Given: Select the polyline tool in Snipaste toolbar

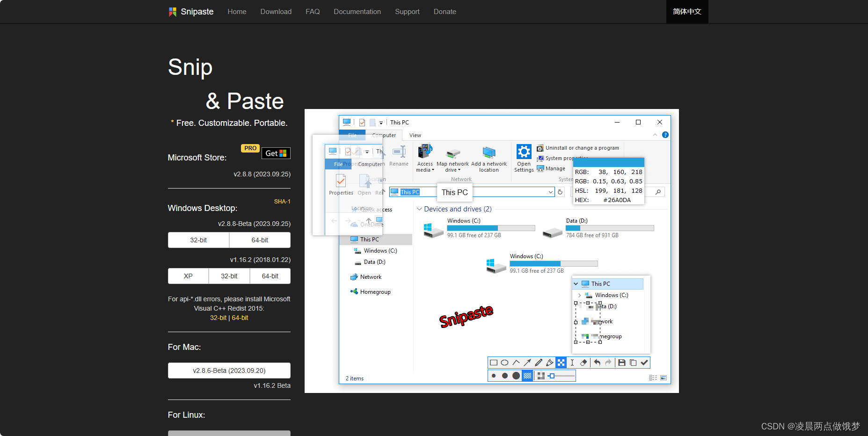Looking at the screenshot, I should (516, 363).
